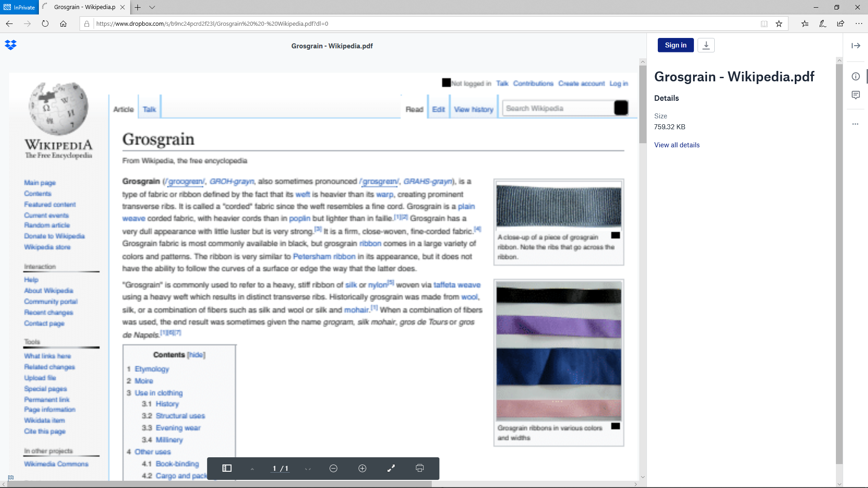Screen dimensions: 868x488
Task: Click the address bar URL field
Action: pos(425,23)
